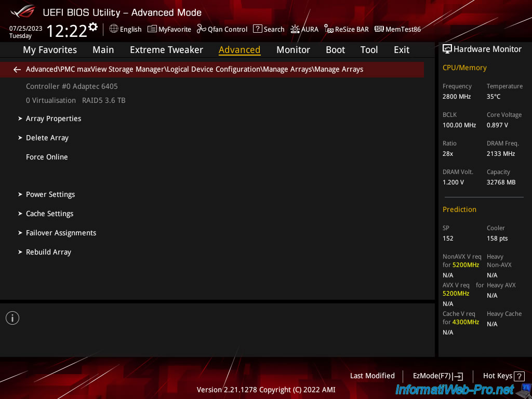The height and width of the screenshot is (399, 532).
Task: Click Last Modified button
Action: (372, 376)
